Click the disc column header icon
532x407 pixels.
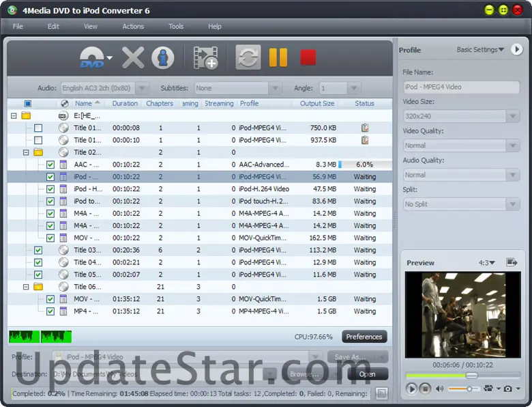(x=65, y=103)
